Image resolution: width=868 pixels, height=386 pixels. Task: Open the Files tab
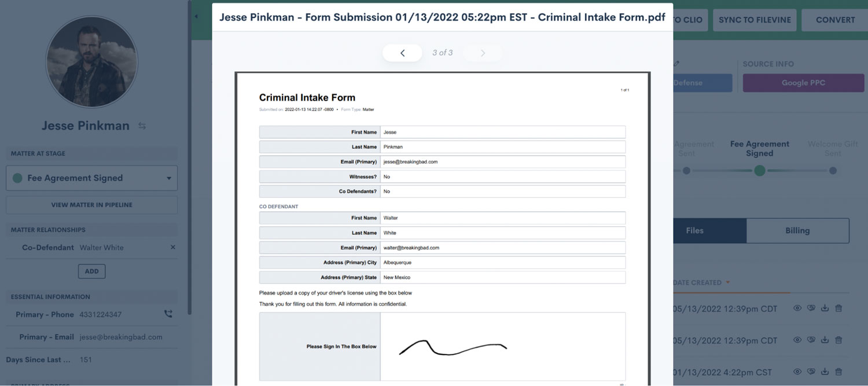click(x=694, y=230)
